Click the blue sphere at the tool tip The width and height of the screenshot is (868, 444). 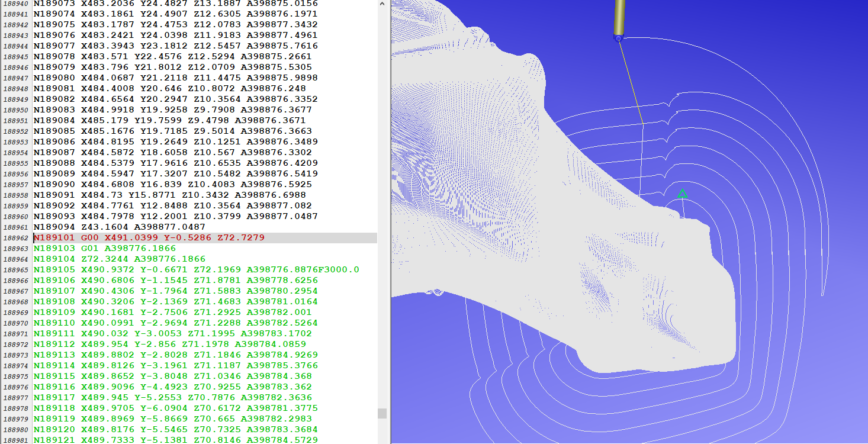point(618,38)
